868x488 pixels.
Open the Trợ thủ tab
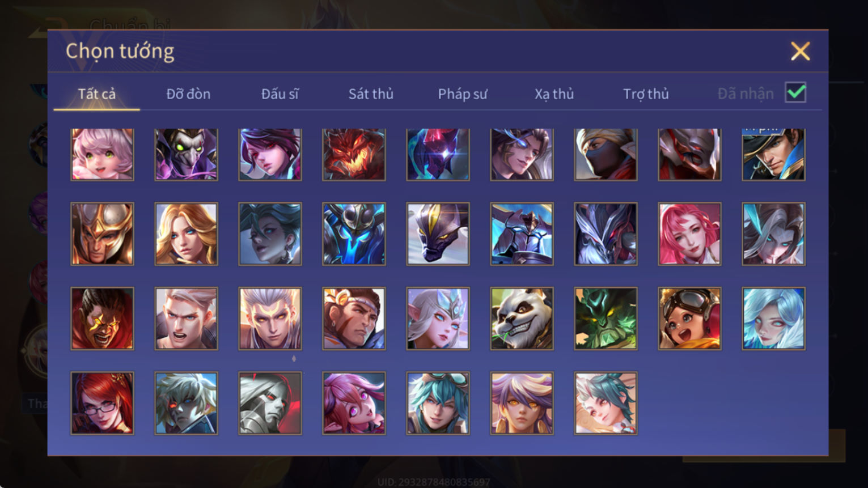click(646, 94)
